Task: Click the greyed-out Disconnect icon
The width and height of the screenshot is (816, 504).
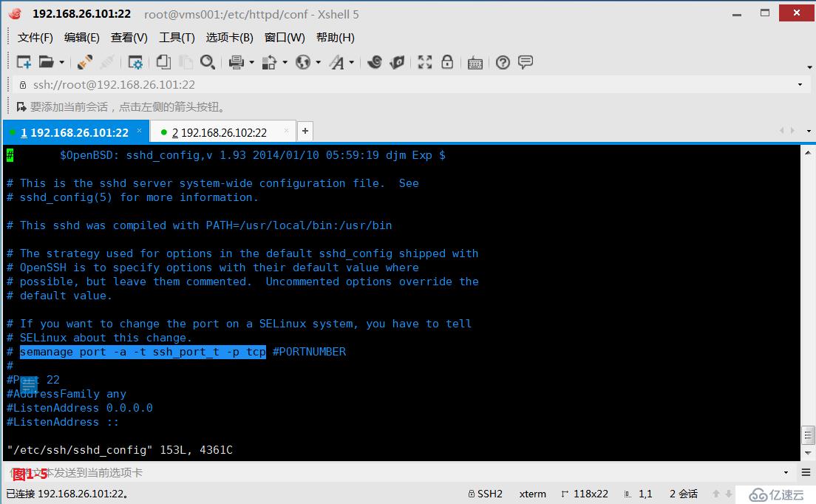Action: pyautogui.click(x=107, y=62)
